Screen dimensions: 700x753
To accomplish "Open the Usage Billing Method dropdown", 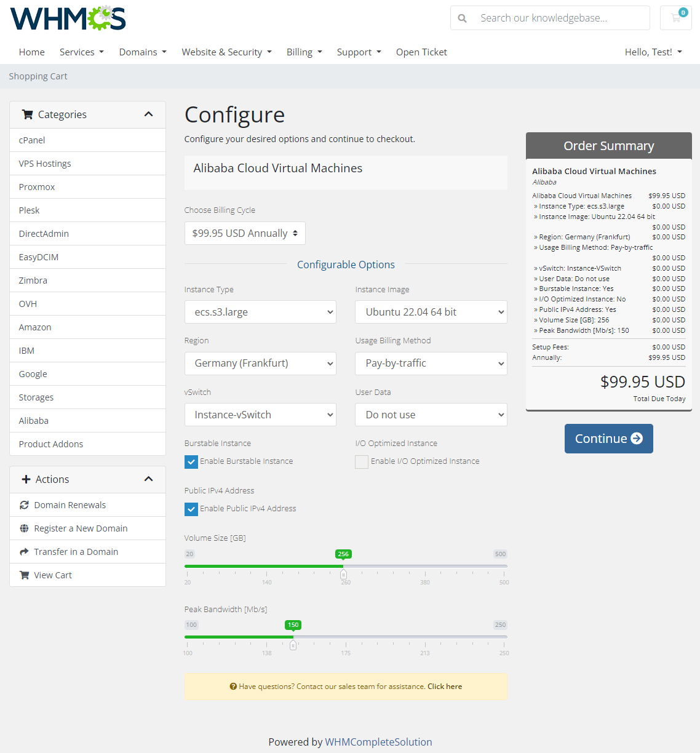I will pyautogui.click(x=431, y=364).
